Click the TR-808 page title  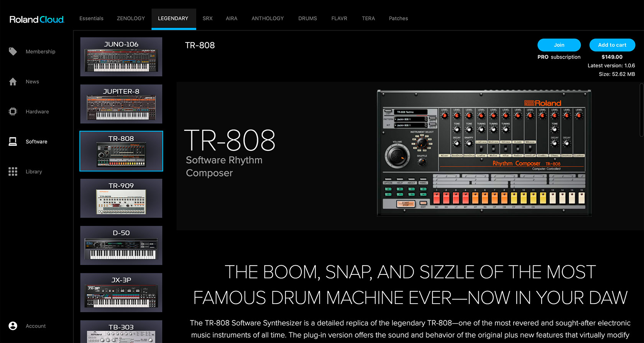click(x=200, y=45)
